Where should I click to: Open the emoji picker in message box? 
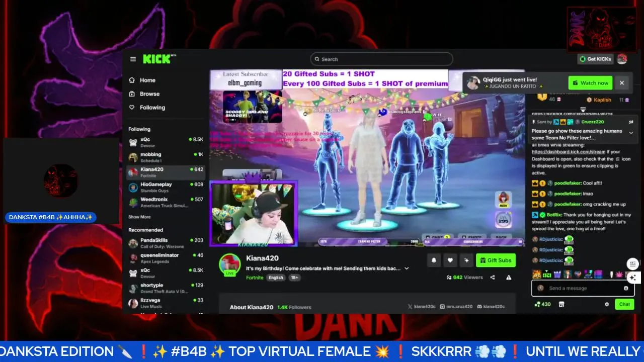coord(626,288)
